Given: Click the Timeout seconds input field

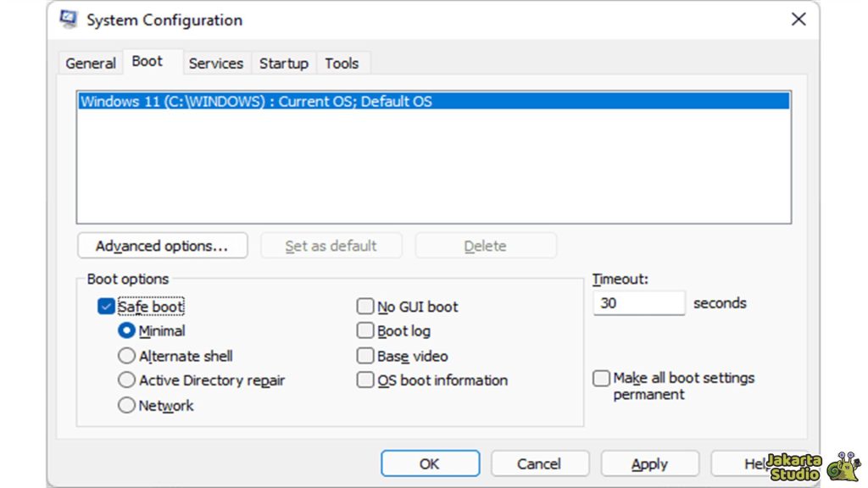Looking at the screenshot, I should point(638,302).
